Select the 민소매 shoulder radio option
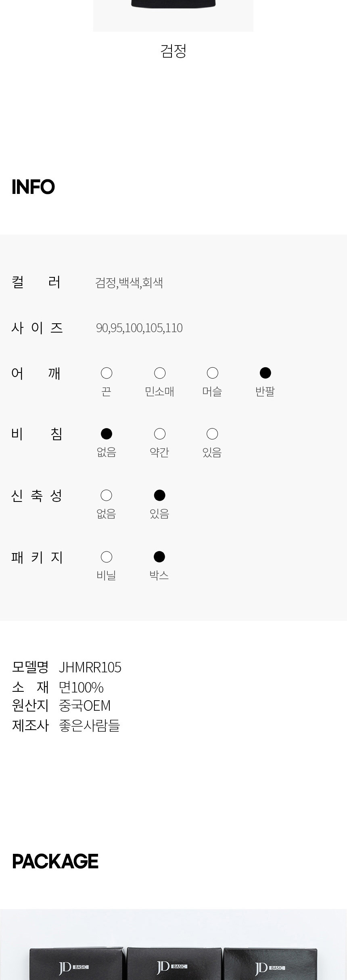This screenshot has width=347, height=980. point(160,373)
